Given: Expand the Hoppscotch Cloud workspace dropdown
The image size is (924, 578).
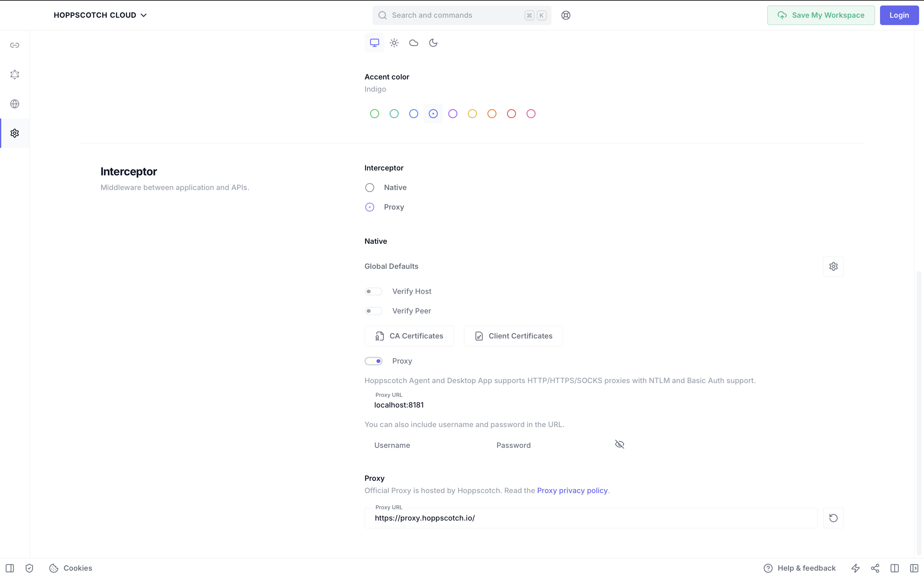Looking at the screenshot, I should [x=100, y=15].
